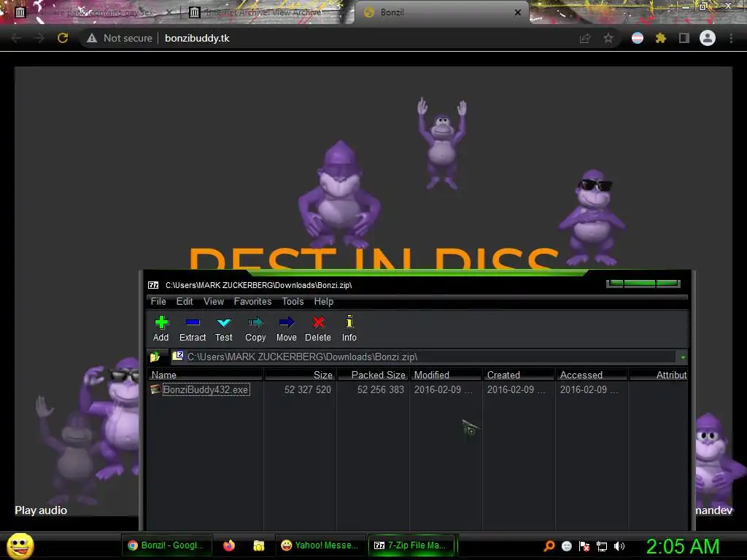Click the 7-Zip address path field

click(423, 357)
